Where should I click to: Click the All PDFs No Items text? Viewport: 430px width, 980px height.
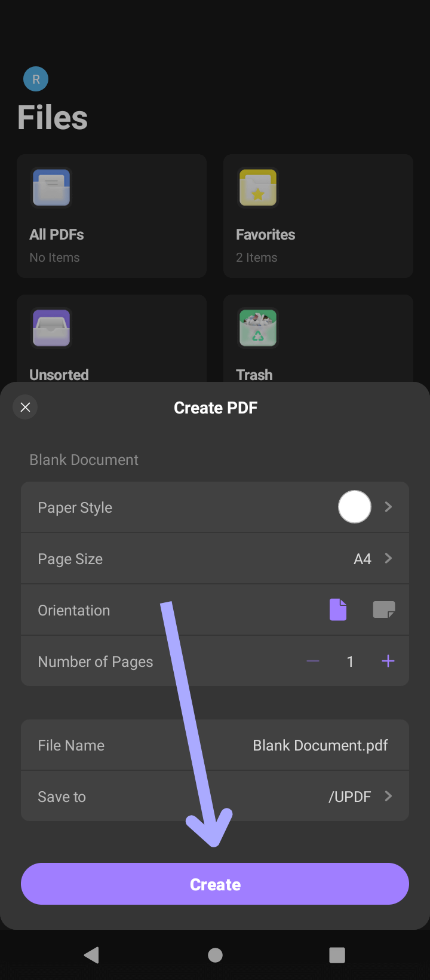pos(54,258)
